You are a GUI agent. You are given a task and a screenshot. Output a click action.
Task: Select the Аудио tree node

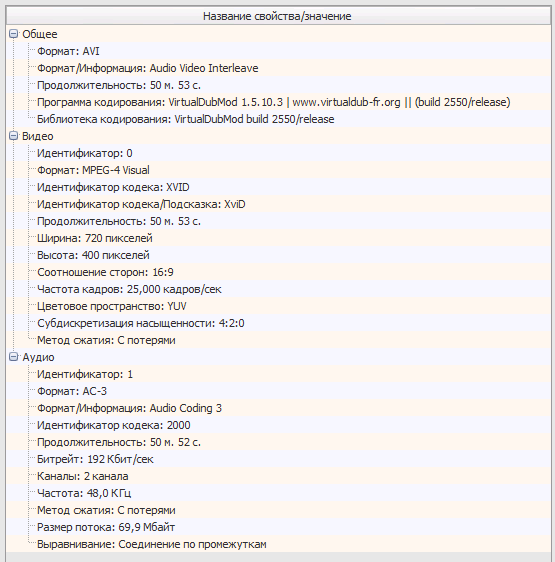(38, 357)
